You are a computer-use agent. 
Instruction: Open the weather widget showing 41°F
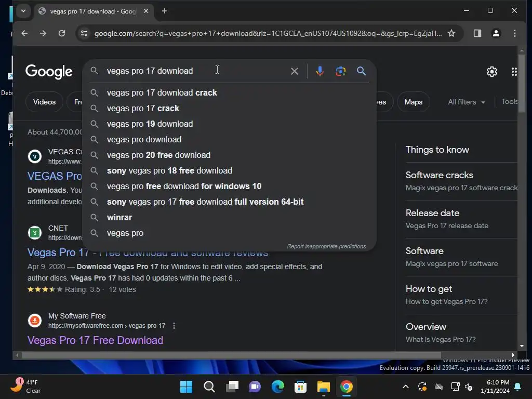point(26,387)
